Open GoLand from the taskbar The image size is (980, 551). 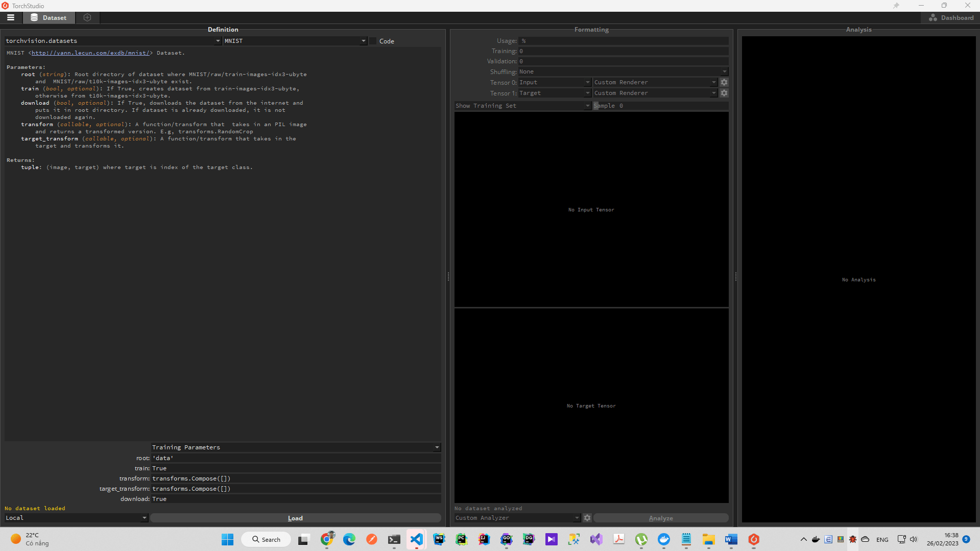click(507, 539)
